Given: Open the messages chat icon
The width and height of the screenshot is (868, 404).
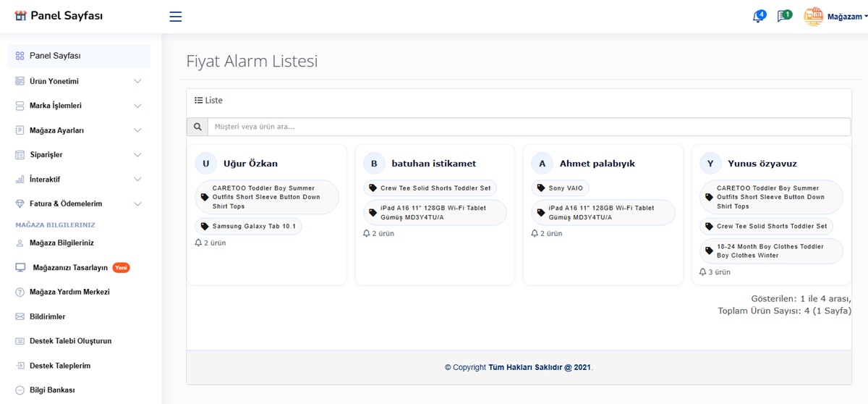Looking at the screenshot, I should tap(783, 17).
